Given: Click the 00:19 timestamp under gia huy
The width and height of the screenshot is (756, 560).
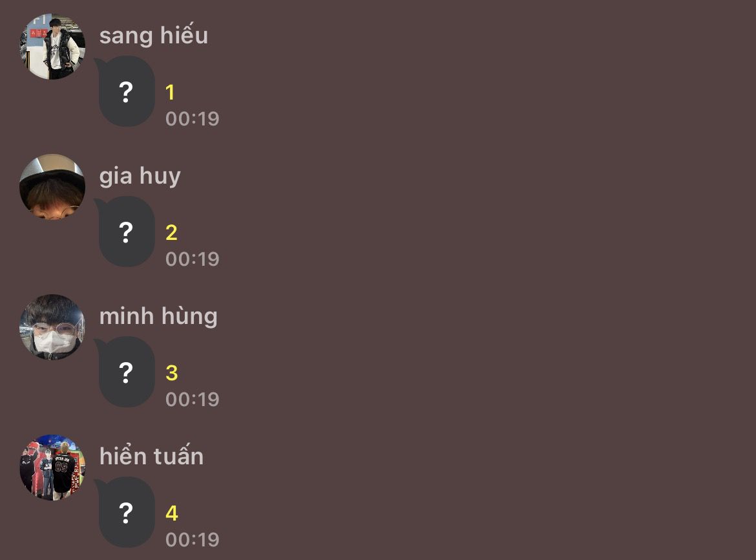Looking at the screenshot, I should point(193,259).
